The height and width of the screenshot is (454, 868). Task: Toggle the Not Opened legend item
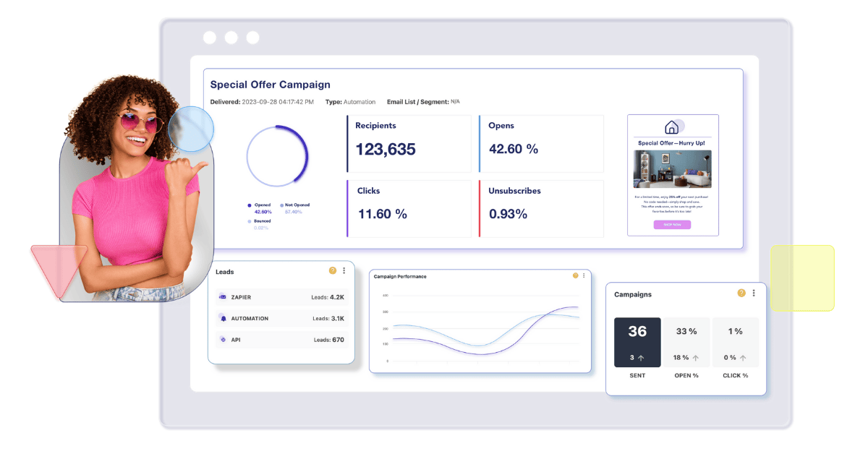pos(294,205)
